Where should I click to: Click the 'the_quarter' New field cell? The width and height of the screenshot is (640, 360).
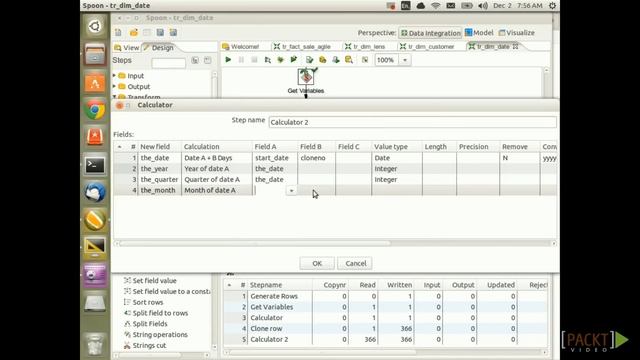pyautogui.click(x=160, y=179)
